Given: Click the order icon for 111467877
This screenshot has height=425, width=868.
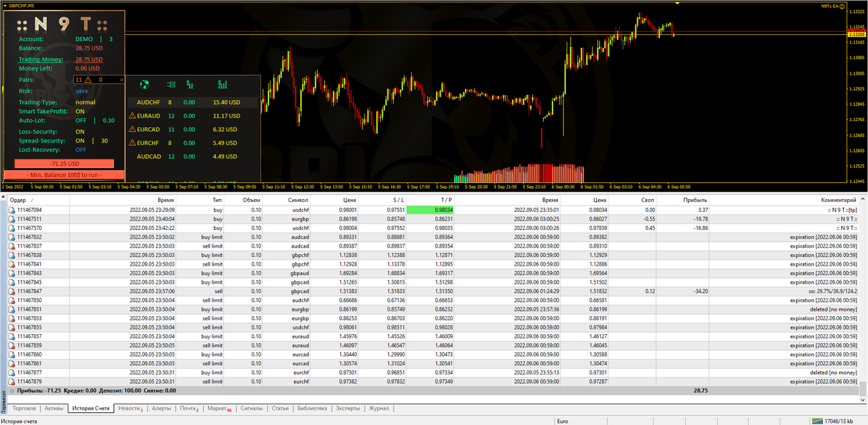Looking at the screenshot, I should point(11,373).
